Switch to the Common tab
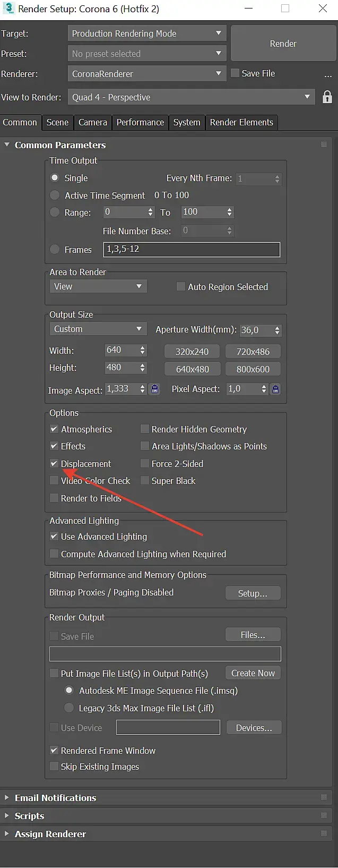This screenshot has height=868, width=338. coord(20,122)
